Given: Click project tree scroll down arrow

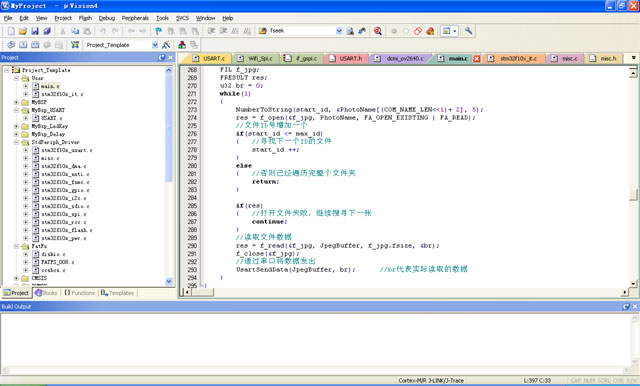Looking at the screenshot, I should (x=169, y=281).
